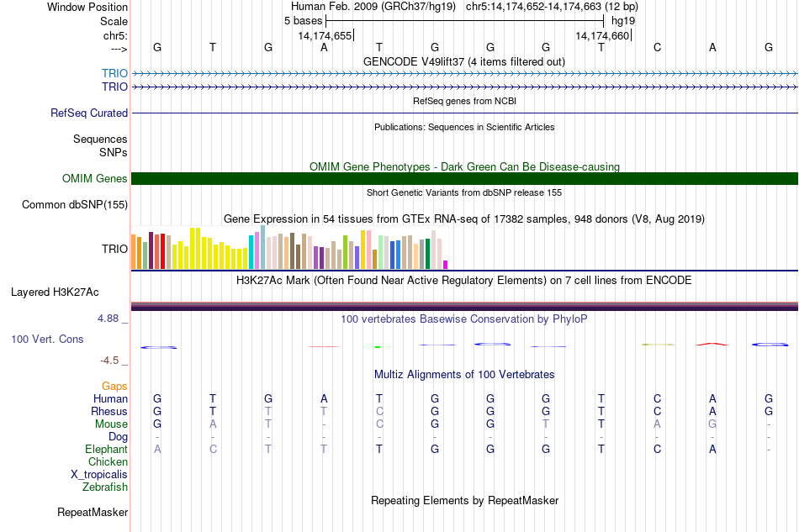Viewport: 799px width, 532px height.
Task: Click the '5 bases' scale bar label
Action: [303, 21]
